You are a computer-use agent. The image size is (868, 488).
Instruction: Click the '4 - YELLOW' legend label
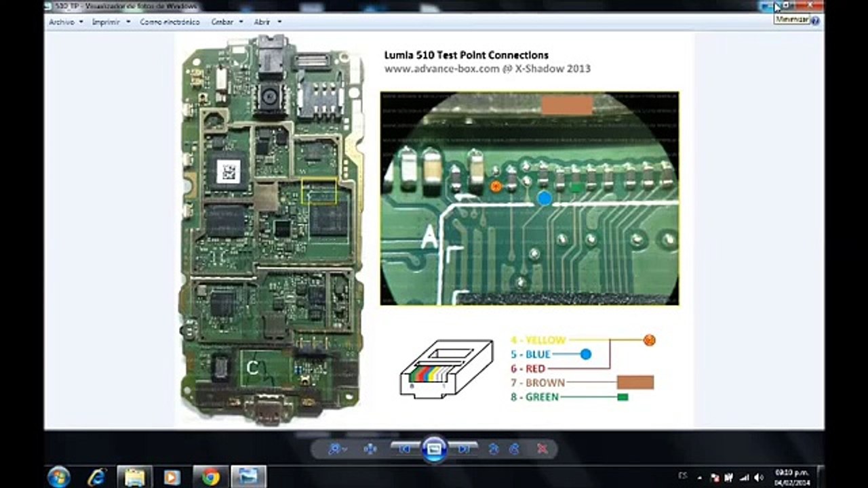(x=538, y=340)
